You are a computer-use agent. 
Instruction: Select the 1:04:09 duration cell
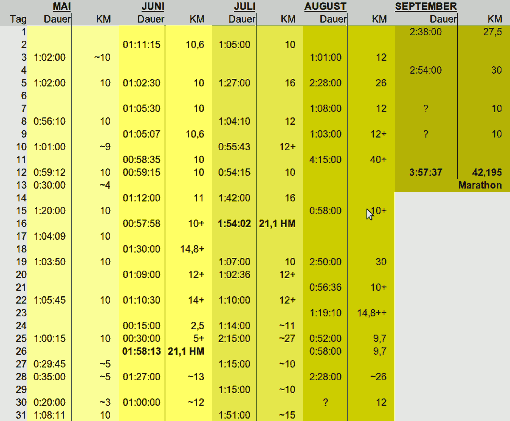[x=49, y=236]
